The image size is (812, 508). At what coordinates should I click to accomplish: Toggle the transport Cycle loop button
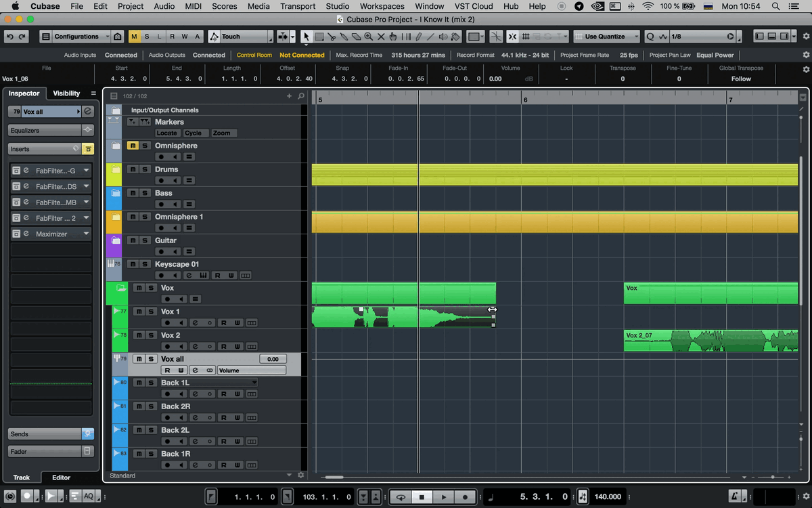401,497
